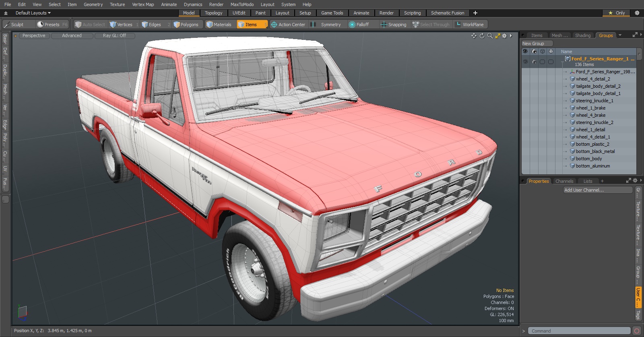Switch to the Shading panel tab
This screenshot has height=337, width=644.
click(x=582, y=35)
